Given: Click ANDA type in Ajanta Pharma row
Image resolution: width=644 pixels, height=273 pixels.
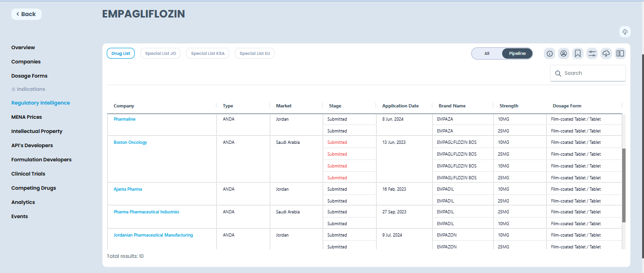Looking at the screenshot, I should 229,189.
